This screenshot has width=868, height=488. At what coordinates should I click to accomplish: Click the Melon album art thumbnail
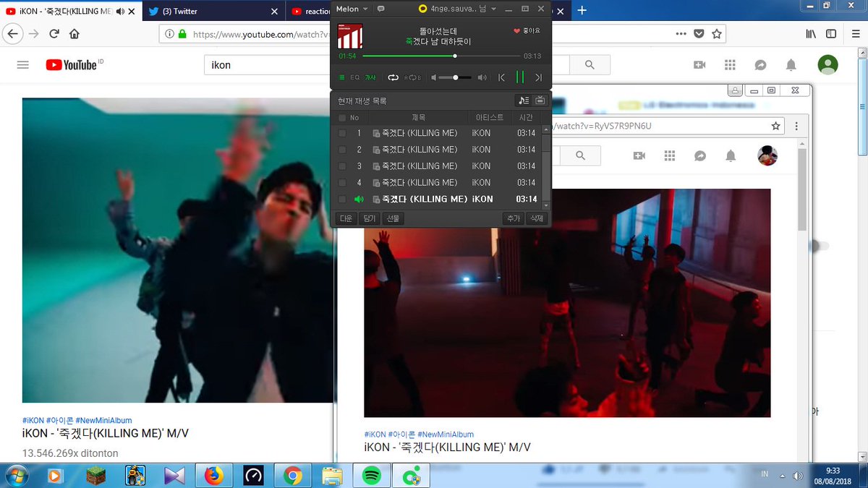pos(350,37)
